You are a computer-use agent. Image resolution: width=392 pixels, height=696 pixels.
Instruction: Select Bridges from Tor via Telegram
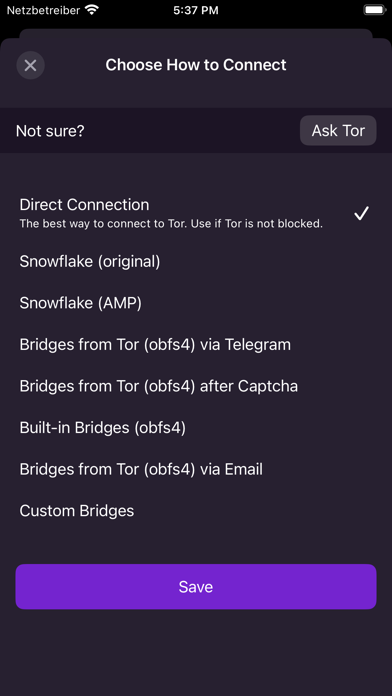pyautogui.click(x=196, y=344)
